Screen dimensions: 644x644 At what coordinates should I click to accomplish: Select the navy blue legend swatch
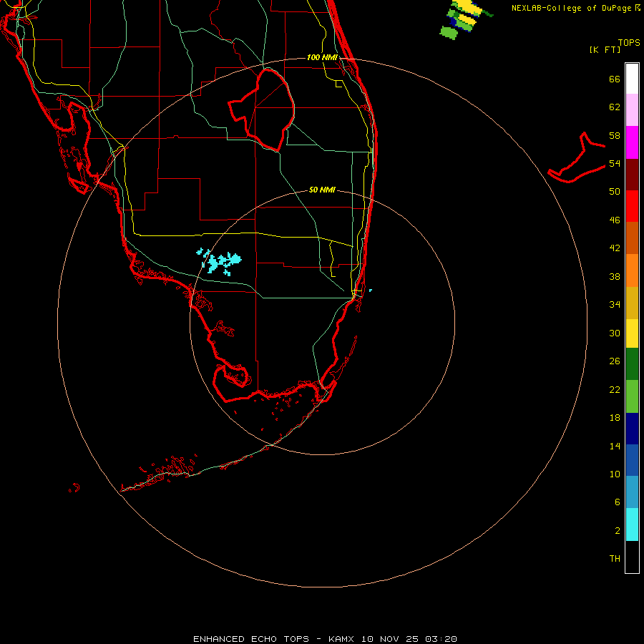(x=632, y=429)
